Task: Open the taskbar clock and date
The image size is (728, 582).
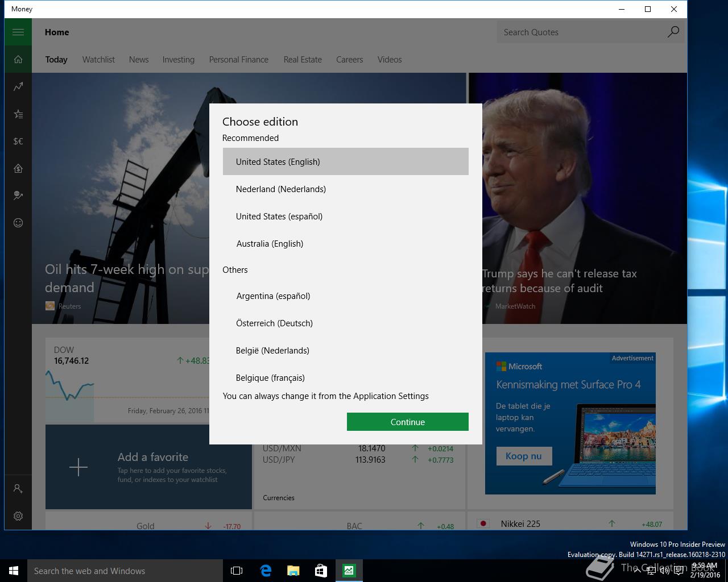Action: (x=705, y=571)
